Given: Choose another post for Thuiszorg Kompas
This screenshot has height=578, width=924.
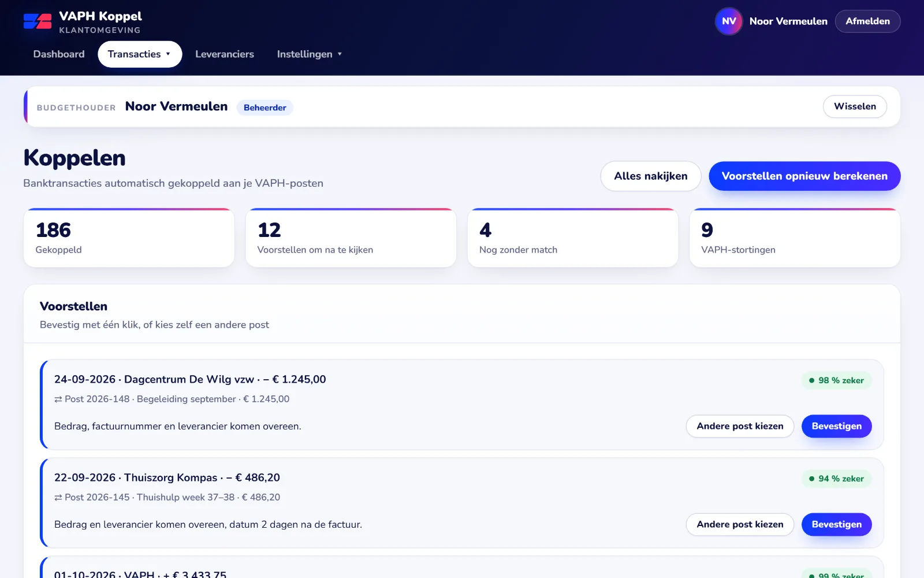Looking at the screenshot, I should 740,524.
